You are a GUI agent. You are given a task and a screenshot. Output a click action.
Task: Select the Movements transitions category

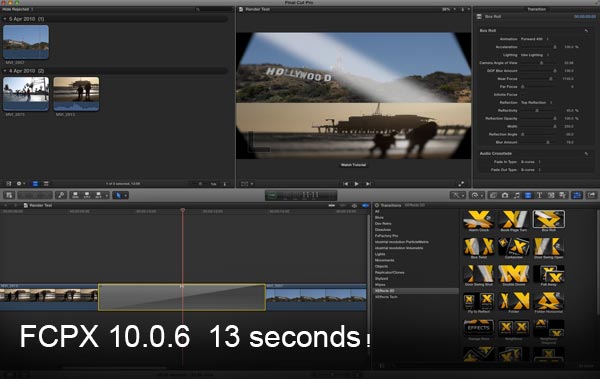385,260
